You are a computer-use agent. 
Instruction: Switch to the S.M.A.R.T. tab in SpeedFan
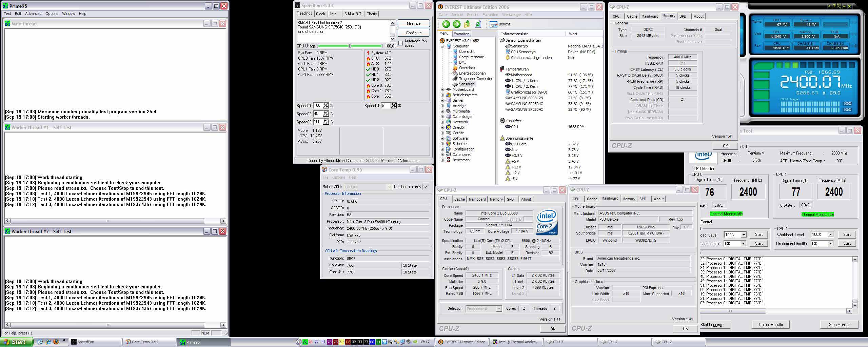[x=353, y=14]
